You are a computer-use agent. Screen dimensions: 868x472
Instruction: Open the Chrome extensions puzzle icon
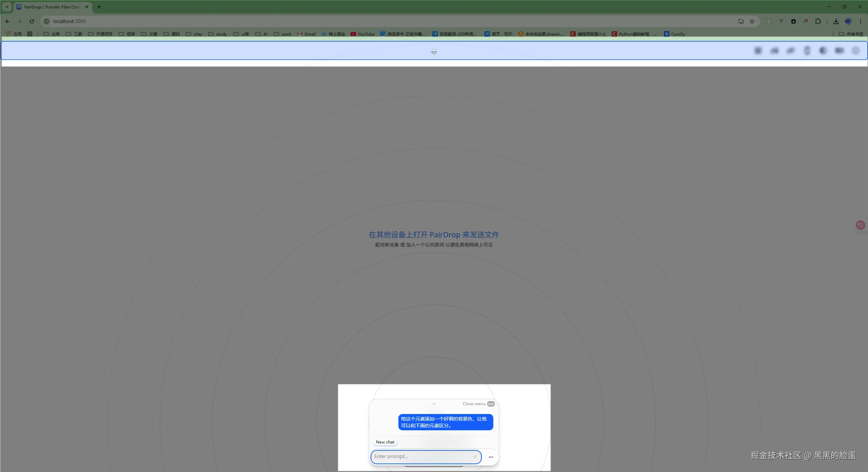point(818,21)
